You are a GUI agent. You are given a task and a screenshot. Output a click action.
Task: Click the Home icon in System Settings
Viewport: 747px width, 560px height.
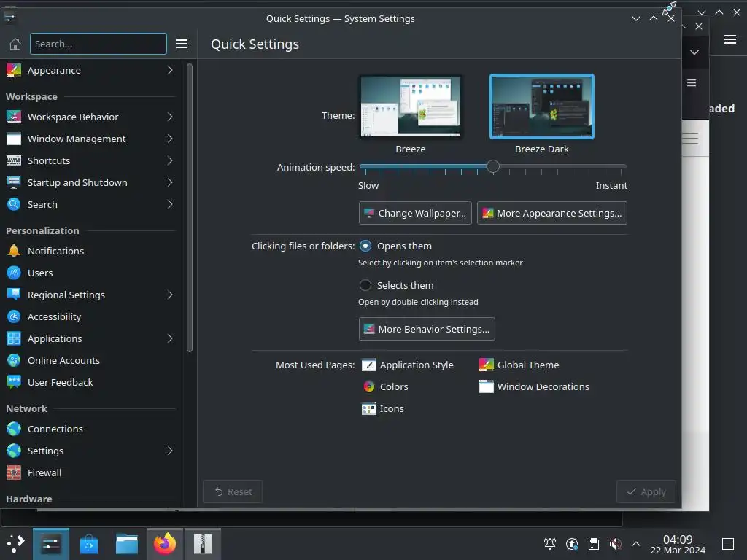15,44
